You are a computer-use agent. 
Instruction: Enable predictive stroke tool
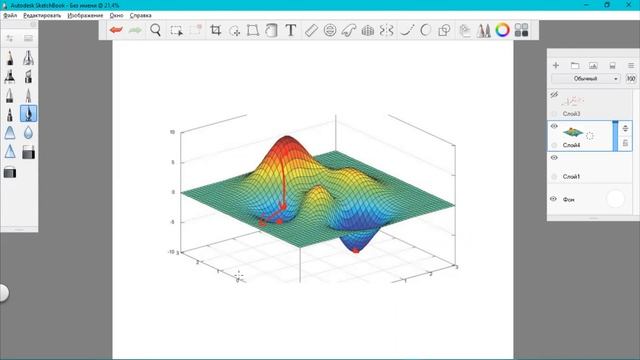pos(425,30)
